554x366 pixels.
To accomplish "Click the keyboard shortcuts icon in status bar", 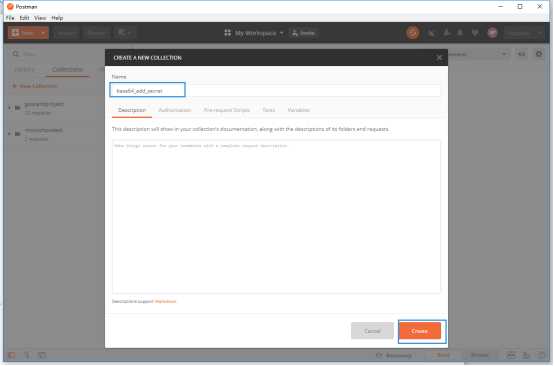I will coord(526,355).
